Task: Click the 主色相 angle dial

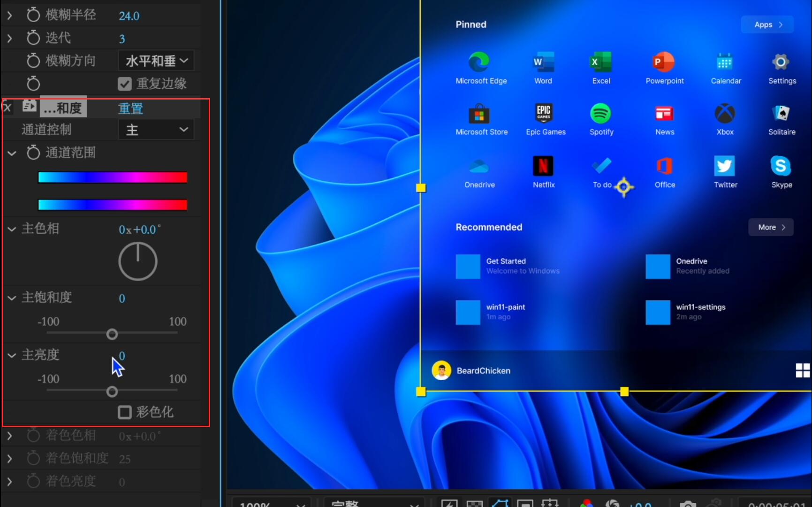Action: click(x=137, y=261)
